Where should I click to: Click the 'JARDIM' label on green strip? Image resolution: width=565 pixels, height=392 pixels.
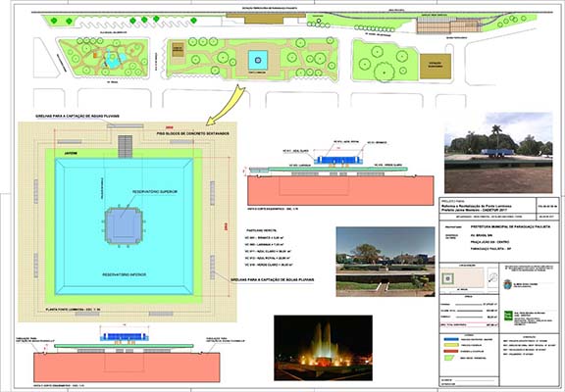pos(71,154)
